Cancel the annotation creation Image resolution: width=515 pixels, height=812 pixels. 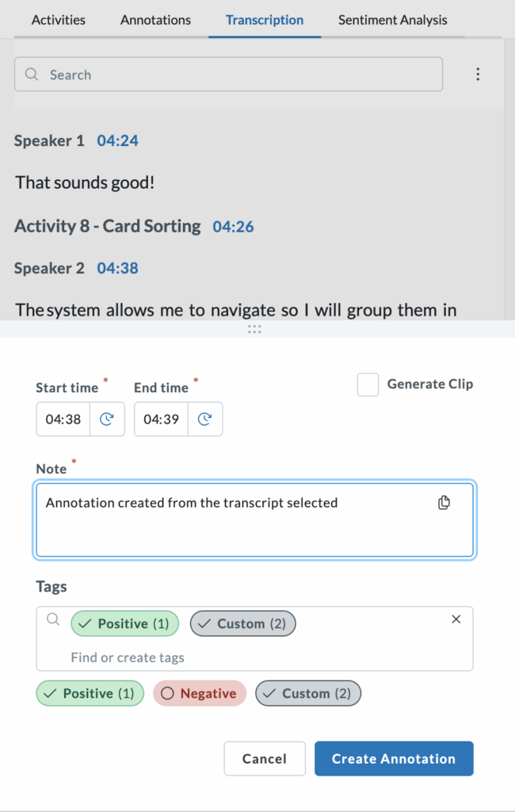tap(265, 758)
